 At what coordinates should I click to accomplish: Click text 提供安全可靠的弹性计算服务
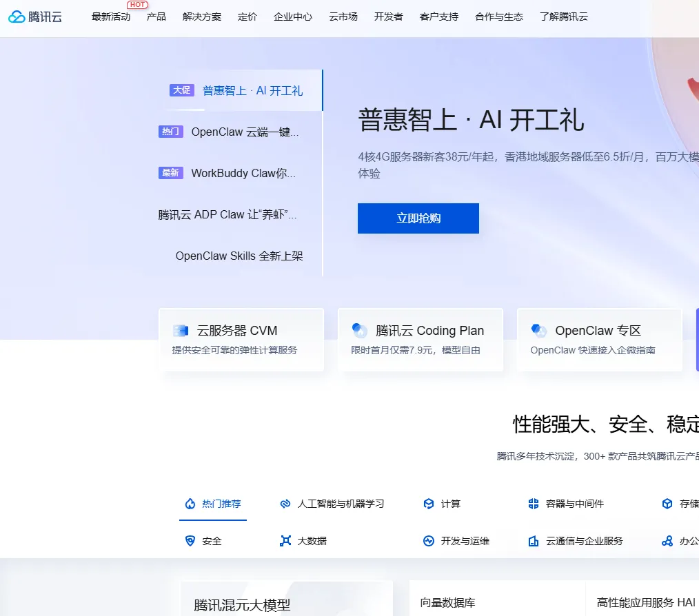point(234,350)
